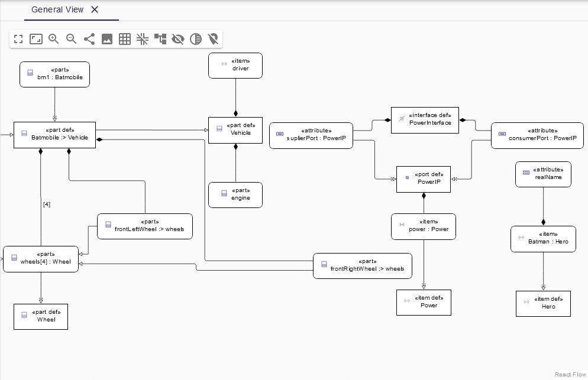The height and width of the screenshot is (380, 588).
Task: Zoom in on the diagram
Action: click(x=54, y=39)
